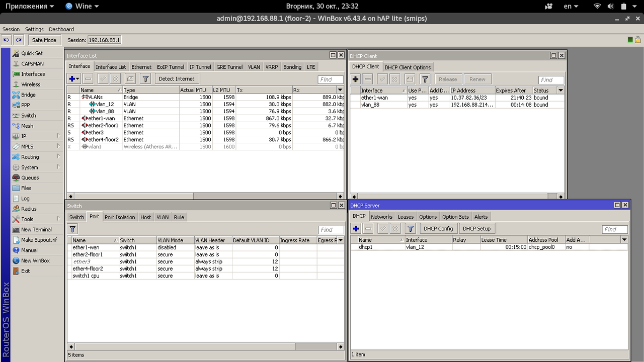
Task: Toggle Safe Mode button
Action: point(44,40)
